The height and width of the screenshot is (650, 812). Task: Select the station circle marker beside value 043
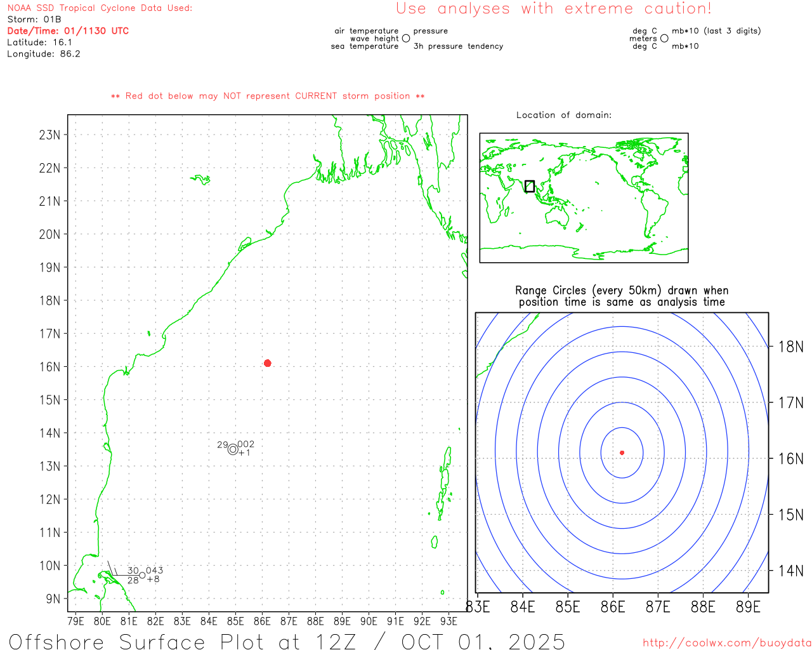[142, 575]
